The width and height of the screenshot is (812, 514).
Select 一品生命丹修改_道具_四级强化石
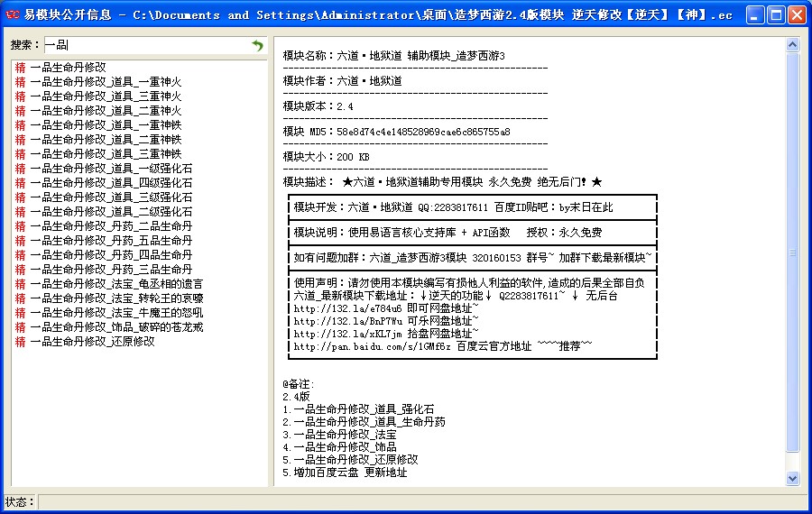111,183
